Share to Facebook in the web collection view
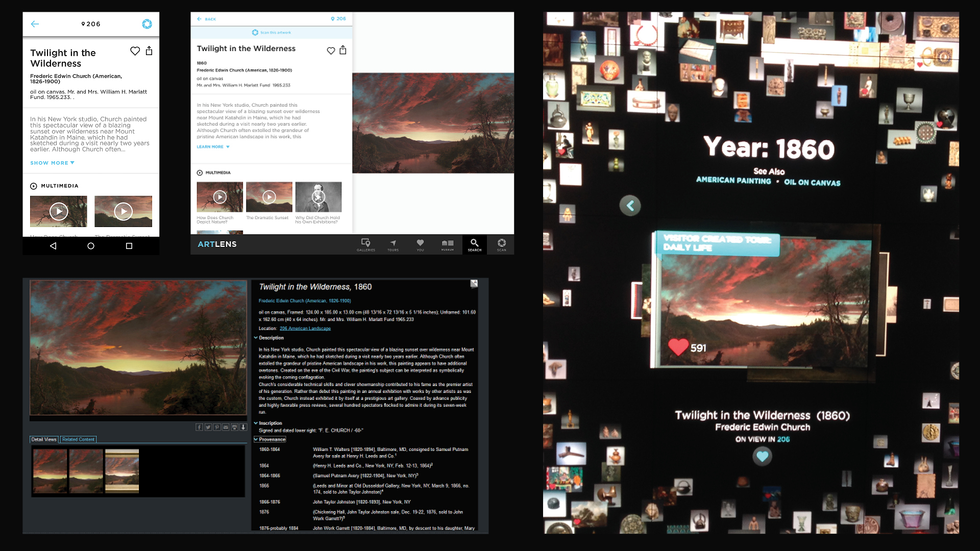 click(x=200, y=427)
